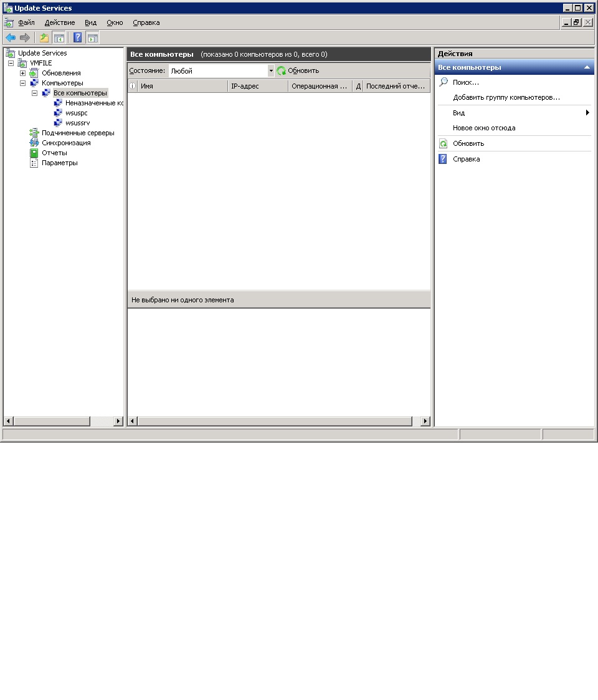Open Help via the toolbar question mark icon
This screenshot has width=598, height=700.
tap(78, 38)
